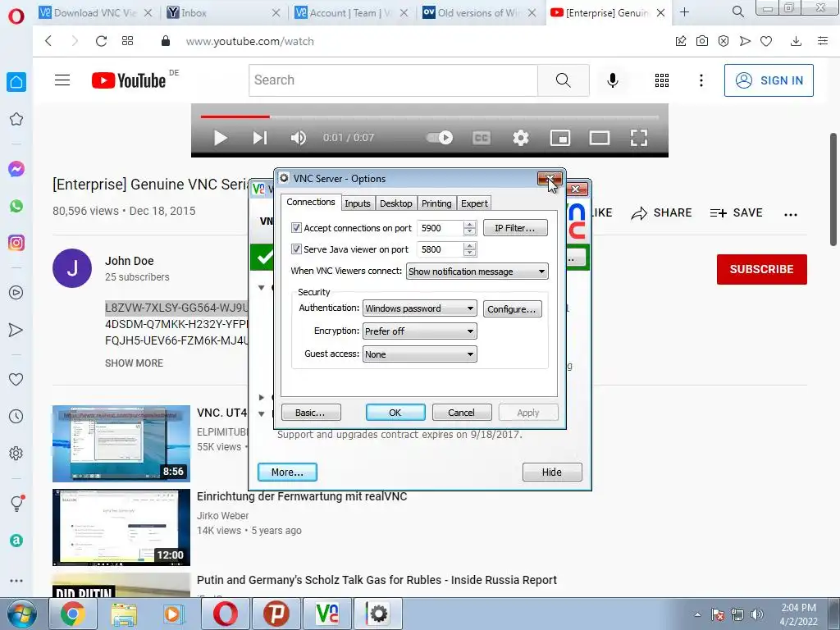
Task: Increase connection port 5900 spinner
Action: coord(470,224)
